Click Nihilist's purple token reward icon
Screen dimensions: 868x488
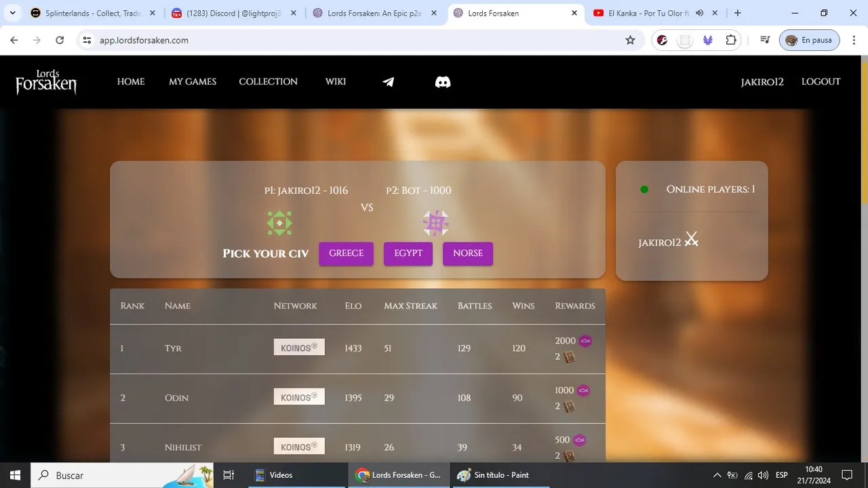click(579, 440)
